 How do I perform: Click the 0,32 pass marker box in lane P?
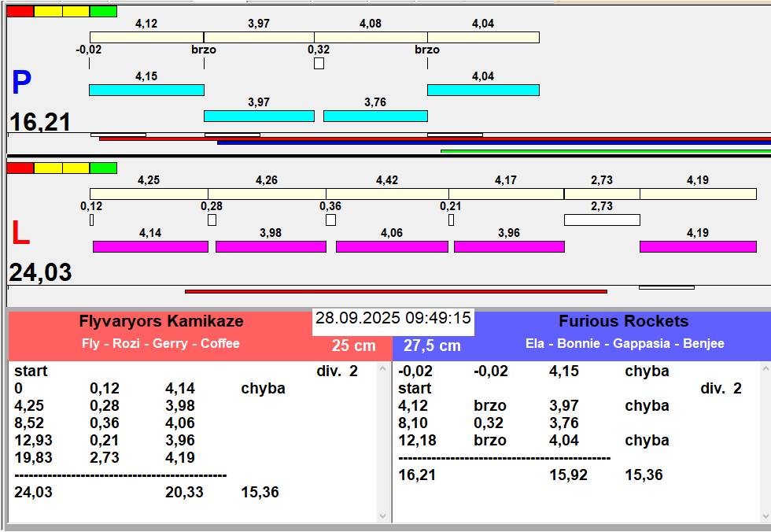pyautogui.click(x=319, y=64)
